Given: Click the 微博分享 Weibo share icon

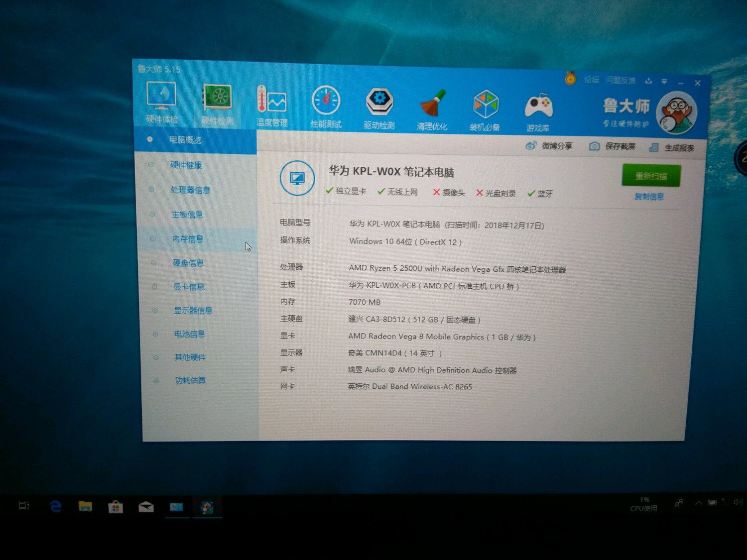Looking at the screenshot, I should point(531,145).
